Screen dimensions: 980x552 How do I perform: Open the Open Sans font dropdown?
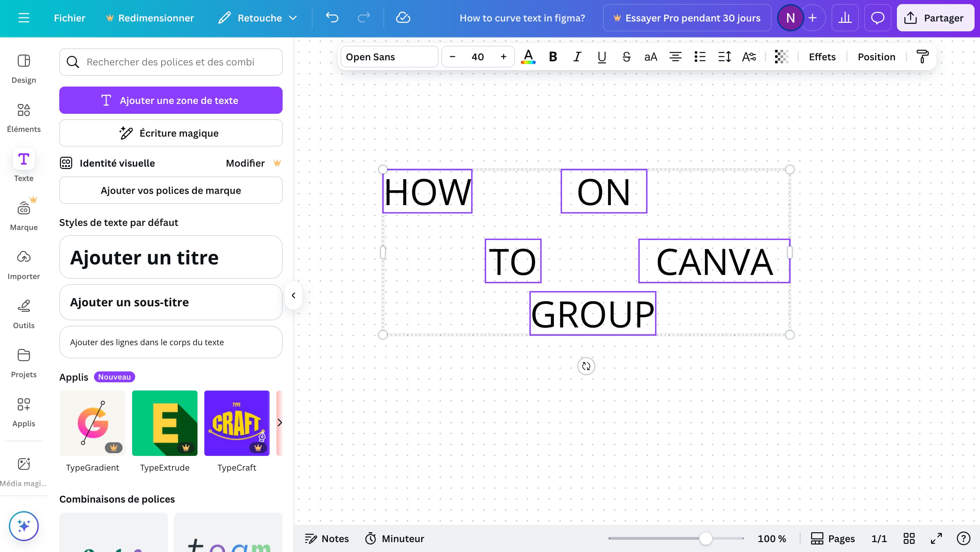pos(389,57)
